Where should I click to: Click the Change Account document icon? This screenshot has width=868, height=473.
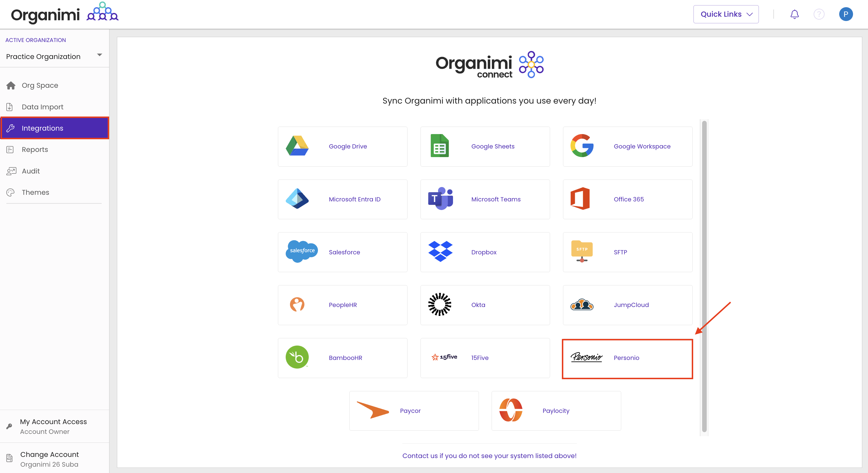10,458
